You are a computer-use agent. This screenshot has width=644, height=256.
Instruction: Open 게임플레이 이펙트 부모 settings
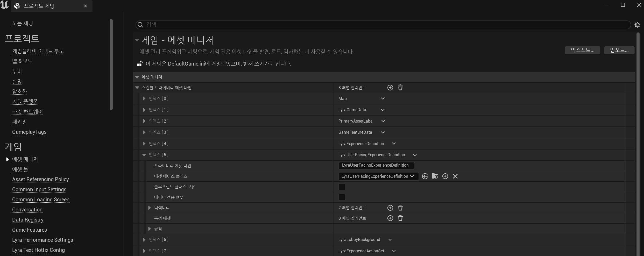point(38,51)
